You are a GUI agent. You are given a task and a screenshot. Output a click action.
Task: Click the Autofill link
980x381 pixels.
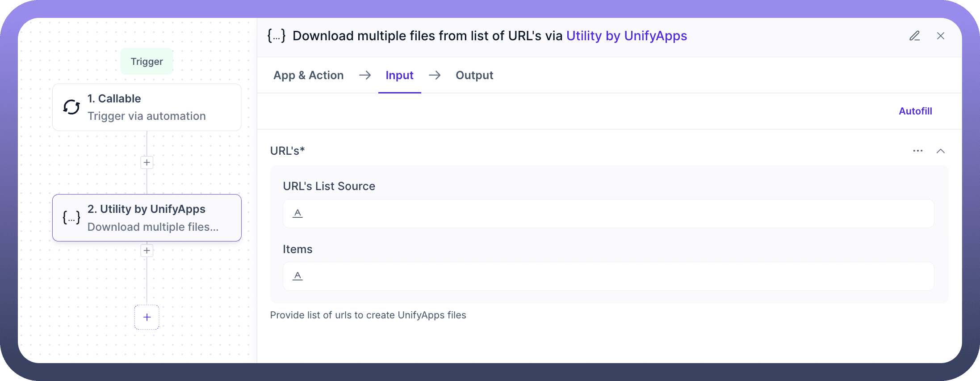point(915,111)
